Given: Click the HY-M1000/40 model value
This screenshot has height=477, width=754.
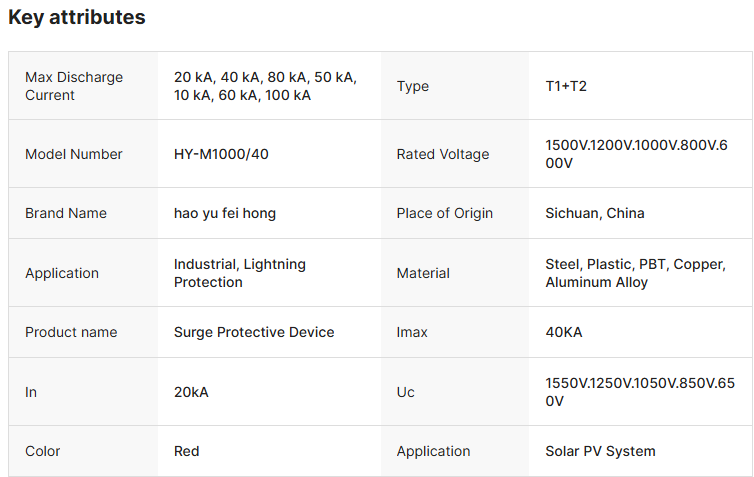Looking at the screenshot, I should coord(221,154).
